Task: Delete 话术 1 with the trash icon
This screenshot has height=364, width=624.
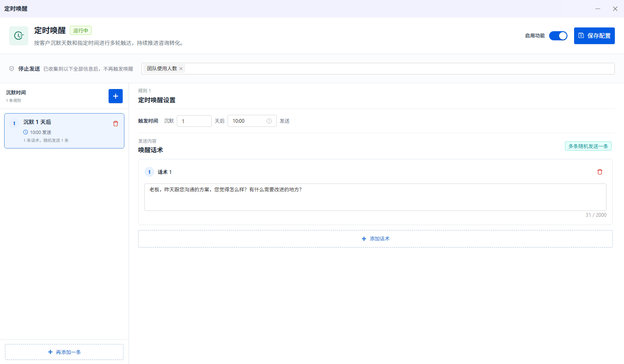Action: click(600, 172)
